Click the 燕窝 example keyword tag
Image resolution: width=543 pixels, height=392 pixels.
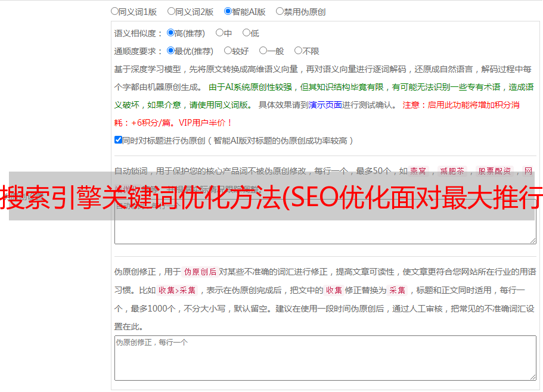click(x=418, y=171)
